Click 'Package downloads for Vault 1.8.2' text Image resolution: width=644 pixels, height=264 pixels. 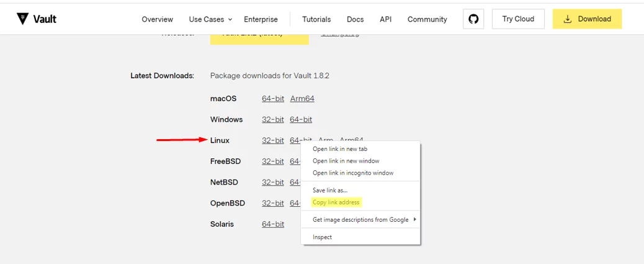(x=270, y=76)
